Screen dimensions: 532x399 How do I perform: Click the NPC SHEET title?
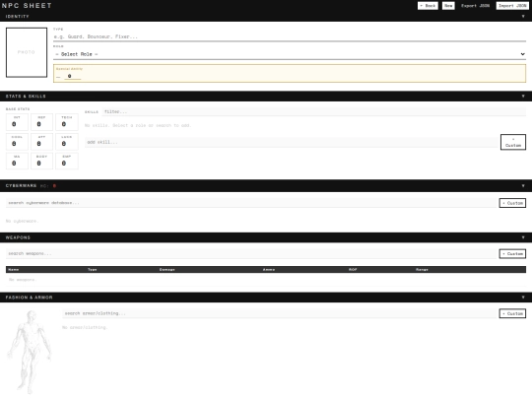click(x=27, y=6)
